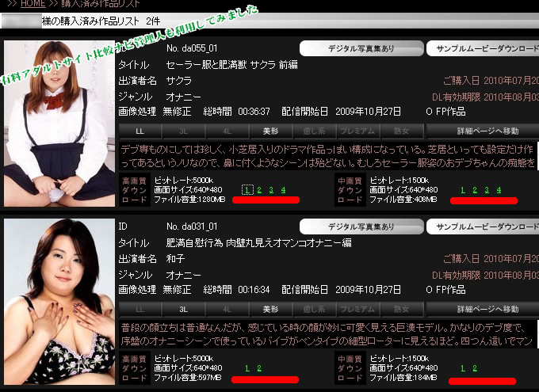Click サンプルムービーダウンロード for da055_01
This screenshot has height=392, width=539.
[x=484, y=48]
